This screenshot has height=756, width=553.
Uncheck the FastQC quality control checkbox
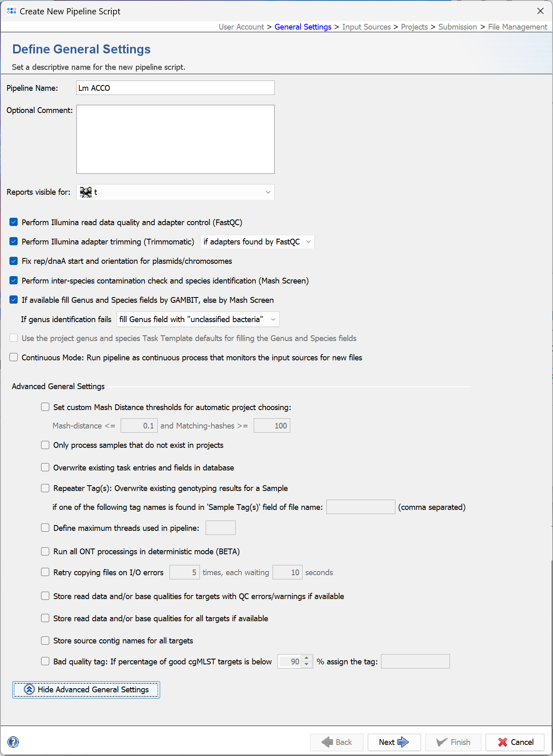click(14, 222)
